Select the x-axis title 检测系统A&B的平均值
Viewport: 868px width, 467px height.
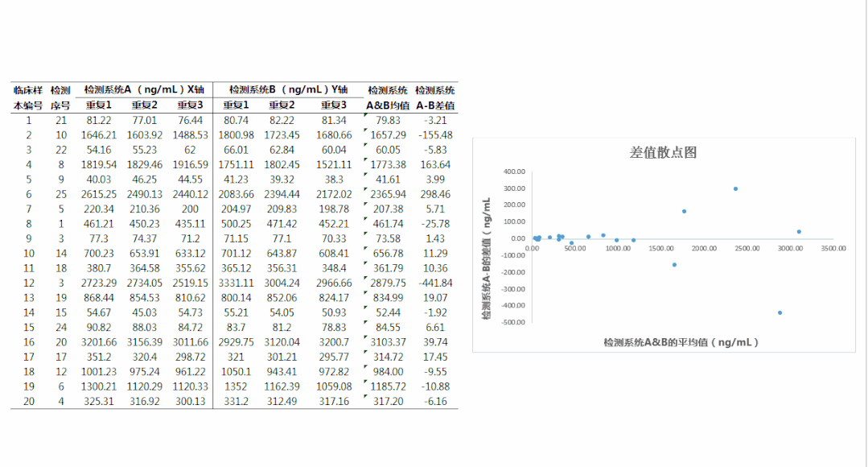(681, 342)
